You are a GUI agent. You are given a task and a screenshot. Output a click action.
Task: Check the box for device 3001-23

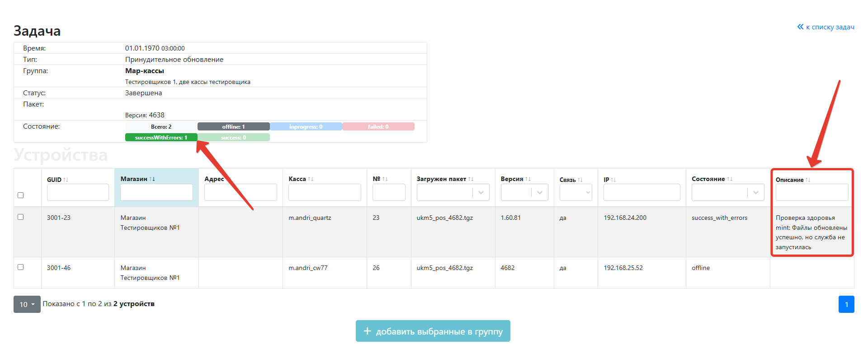click(20, 217)
